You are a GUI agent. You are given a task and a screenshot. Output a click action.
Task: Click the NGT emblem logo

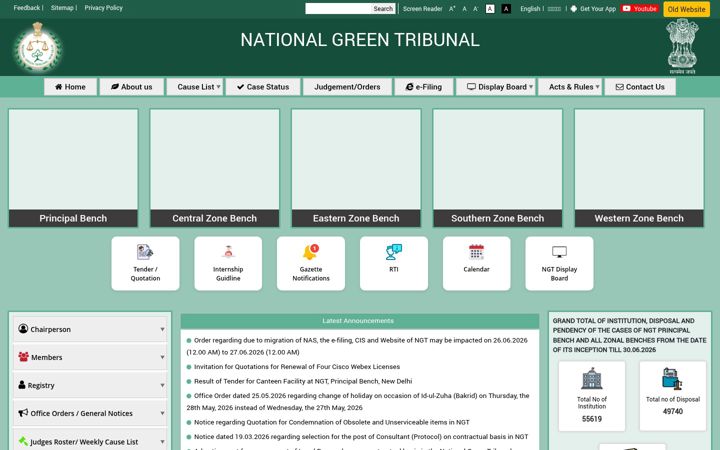38,47
